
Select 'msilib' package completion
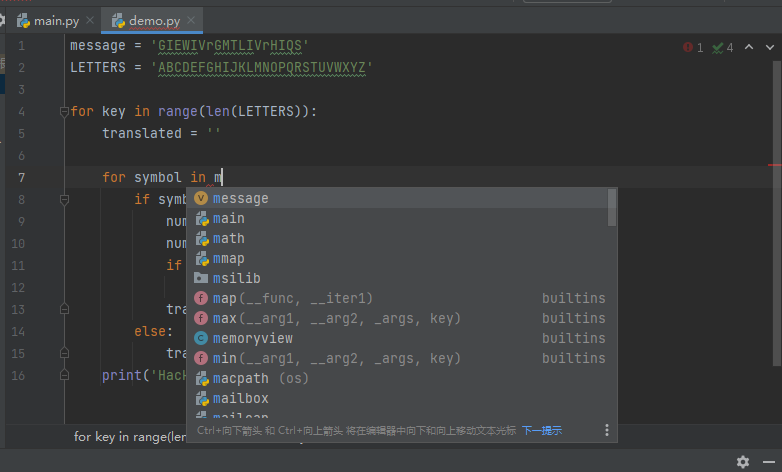coord(396,278)
